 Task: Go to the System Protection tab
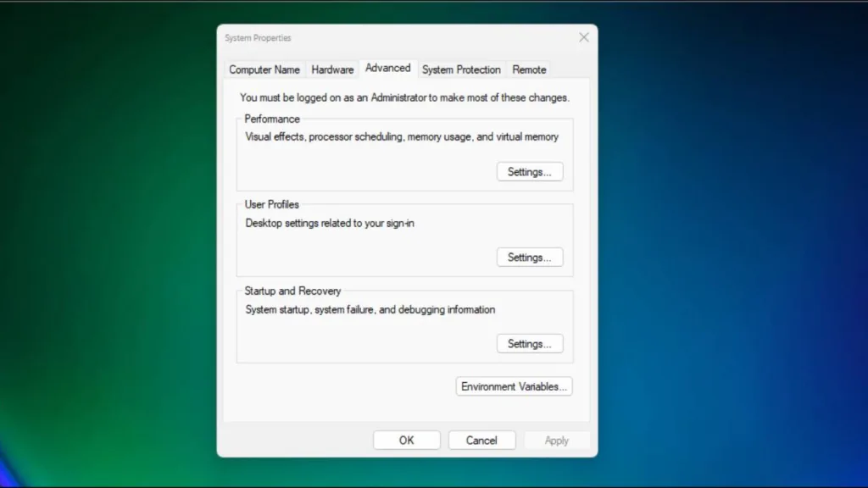click(461, 69)
